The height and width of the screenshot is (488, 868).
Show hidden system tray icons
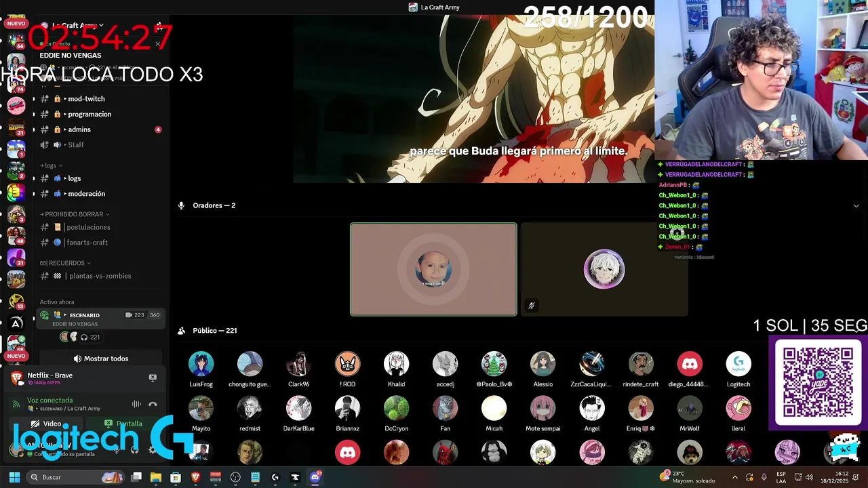point(734,477)
